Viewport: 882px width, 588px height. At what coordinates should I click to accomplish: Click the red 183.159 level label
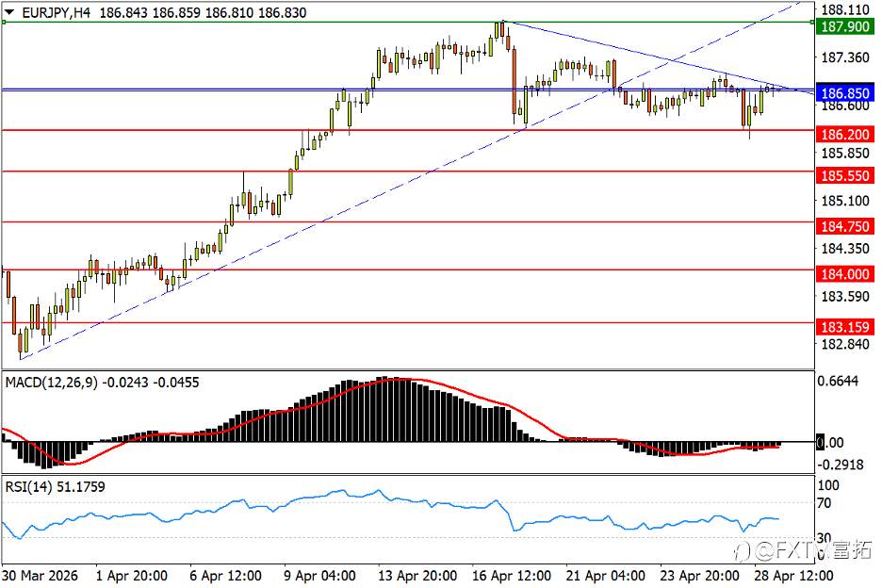(x=845, y=327)
